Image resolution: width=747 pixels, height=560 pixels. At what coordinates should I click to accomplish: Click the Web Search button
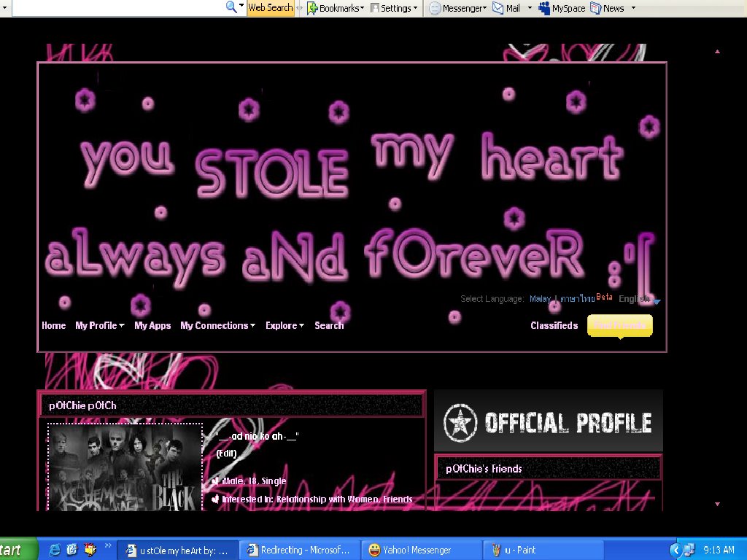[x=271, y=7]
